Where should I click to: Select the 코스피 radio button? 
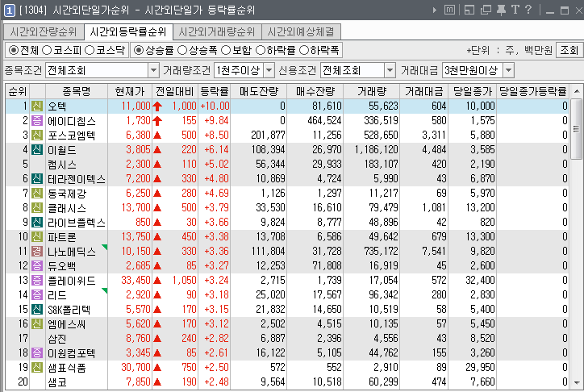[47, 50]
